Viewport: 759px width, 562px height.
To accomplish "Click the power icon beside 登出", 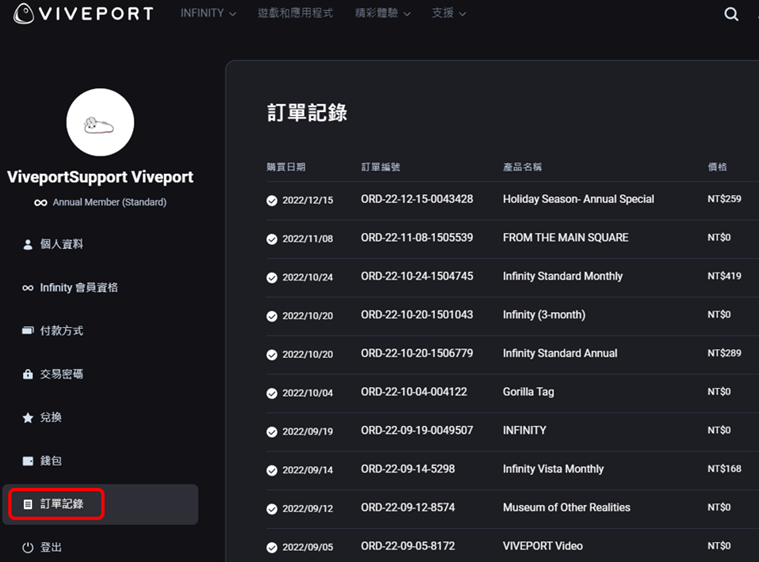I will point(28,547).
